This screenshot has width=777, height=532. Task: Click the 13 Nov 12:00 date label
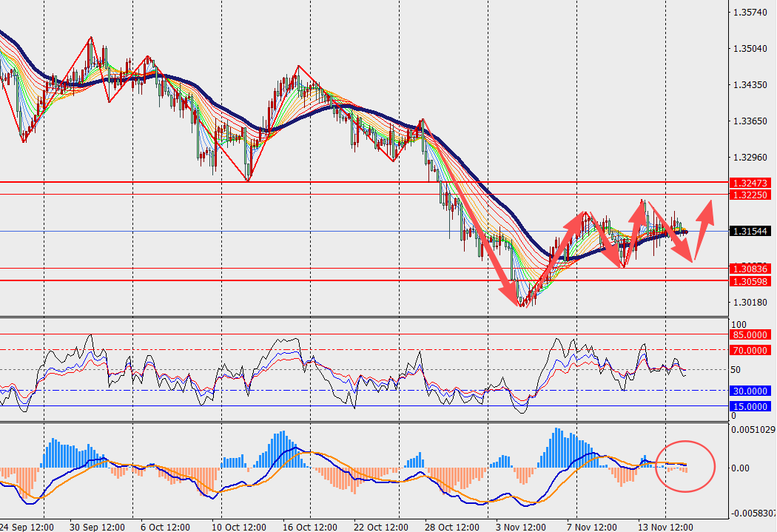(x=665, y=527)
